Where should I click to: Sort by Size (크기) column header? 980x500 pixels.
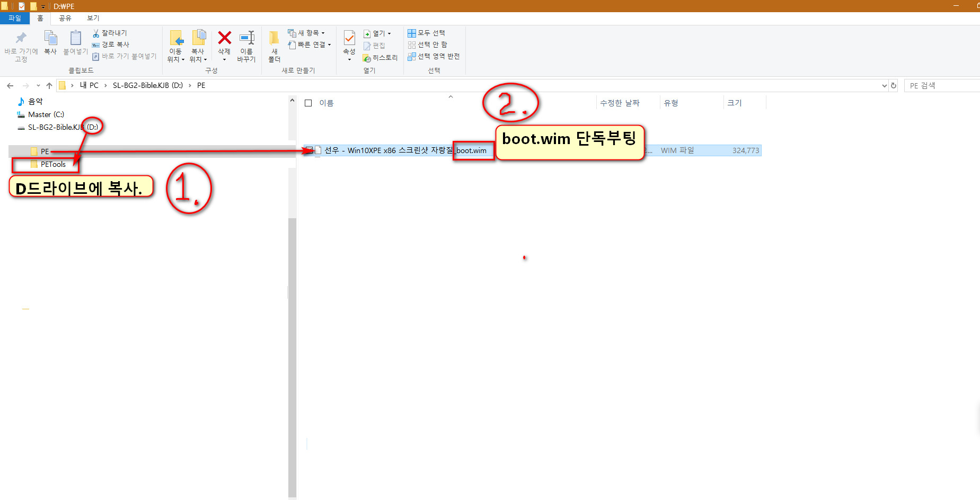coord(735,103)
